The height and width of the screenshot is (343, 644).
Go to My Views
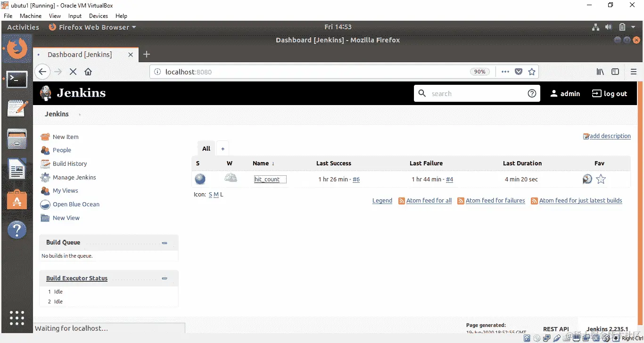(65, 190)
